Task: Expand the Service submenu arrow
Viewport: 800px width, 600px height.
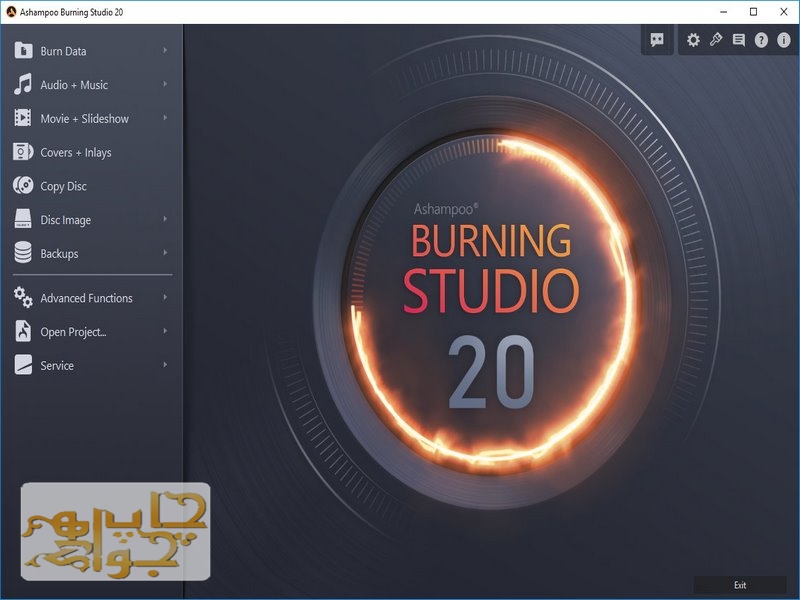Action: pos(165,364)
